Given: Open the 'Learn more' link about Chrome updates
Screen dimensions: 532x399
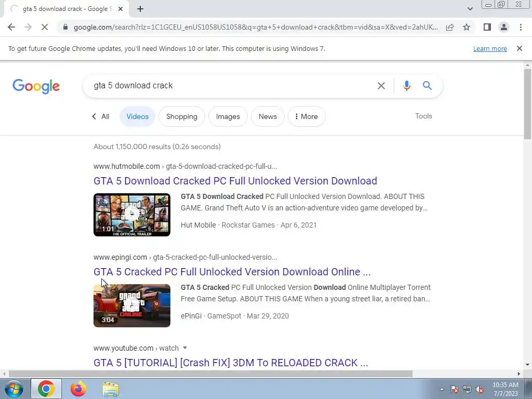Looking at the screenshot, I should (x=490, y=48).
